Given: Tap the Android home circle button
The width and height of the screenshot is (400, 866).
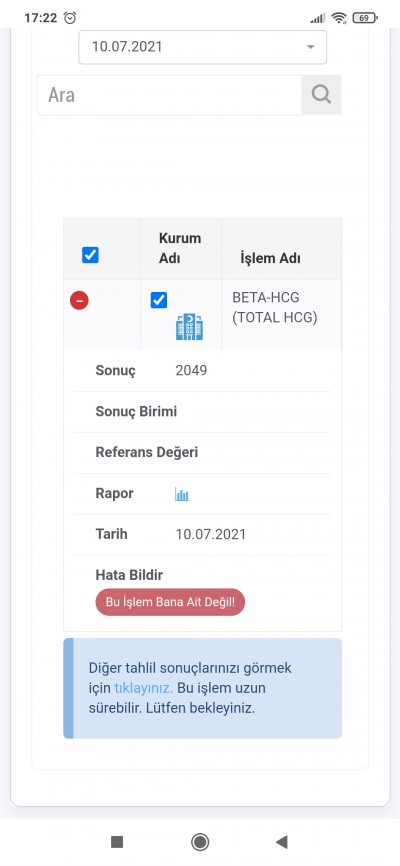Looking at the screenshot, I should coord(200,842).
